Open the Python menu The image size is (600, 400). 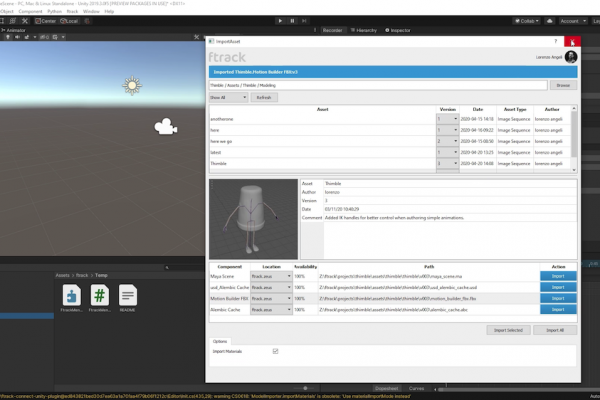click(x=54, y=11)
